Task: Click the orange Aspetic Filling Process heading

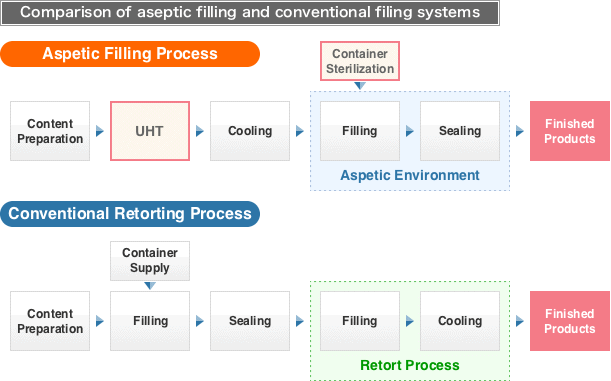Action: [x=130, y=54]
